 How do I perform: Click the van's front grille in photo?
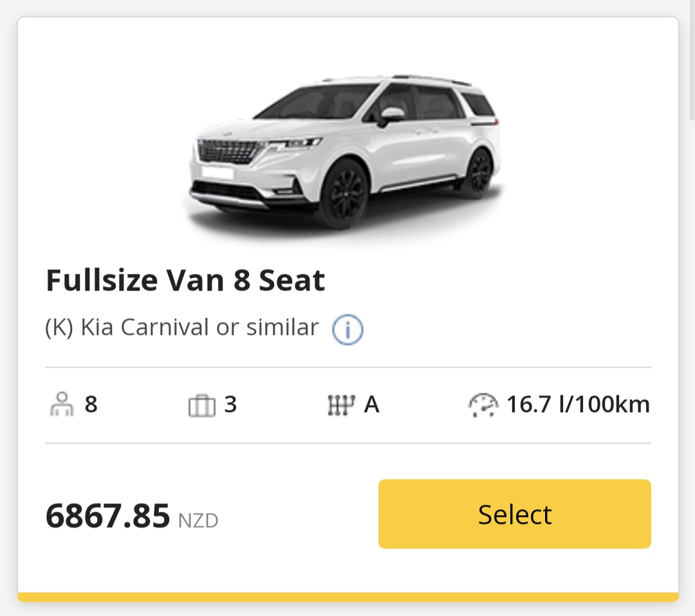pyautogui.click(x=227, y=154)
